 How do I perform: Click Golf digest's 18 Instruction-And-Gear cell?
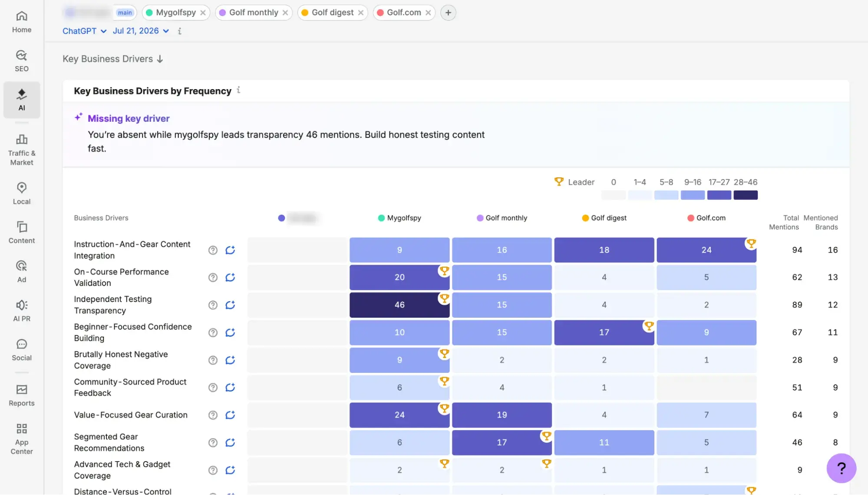[604, 250]
